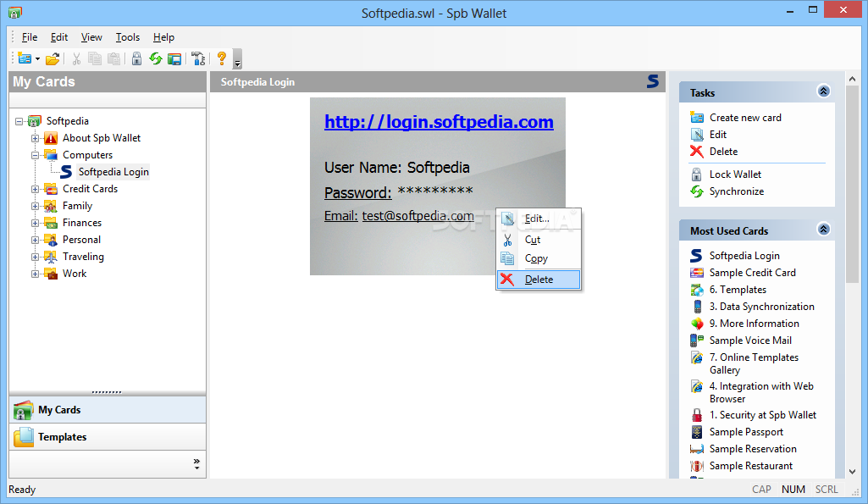Click the Delete task link
Screen dimensions: 868x504
(x=723, y=152)
